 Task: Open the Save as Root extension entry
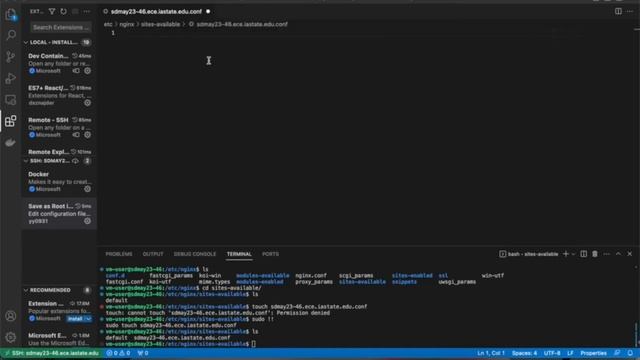(59, 213)
